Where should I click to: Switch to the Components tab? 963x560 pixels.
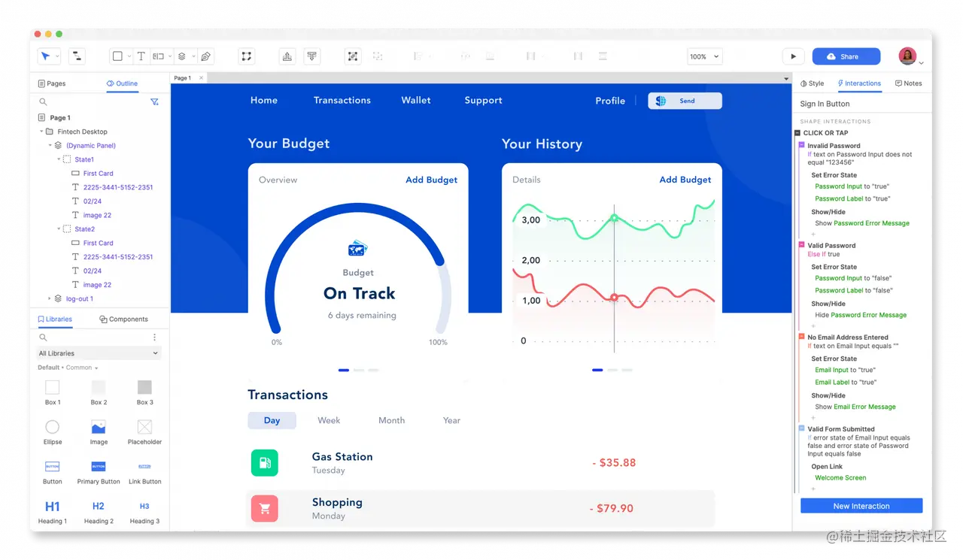pos(124,319)
